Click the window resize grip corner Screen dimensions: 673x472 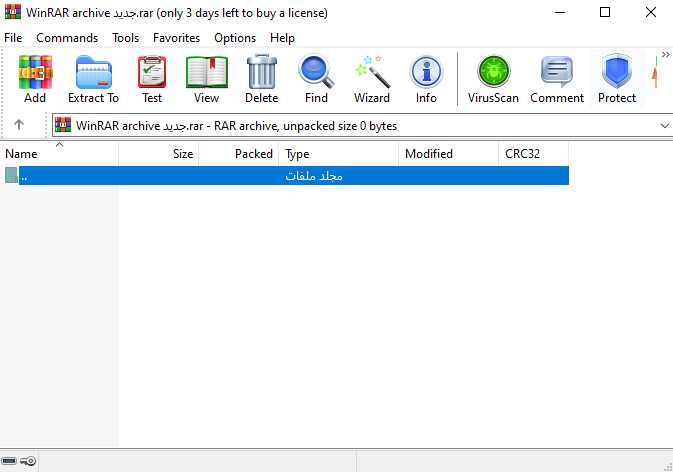coord(668,467)
